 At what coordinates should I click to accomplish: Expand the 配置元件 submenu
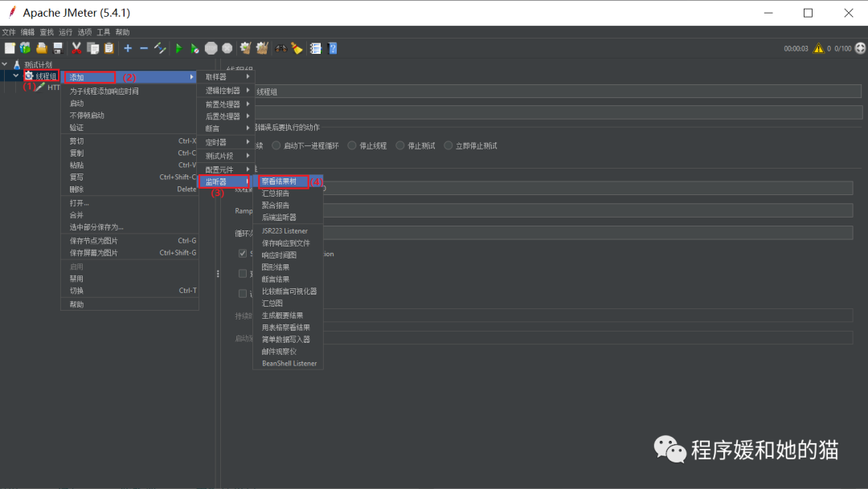pos(226,169)
